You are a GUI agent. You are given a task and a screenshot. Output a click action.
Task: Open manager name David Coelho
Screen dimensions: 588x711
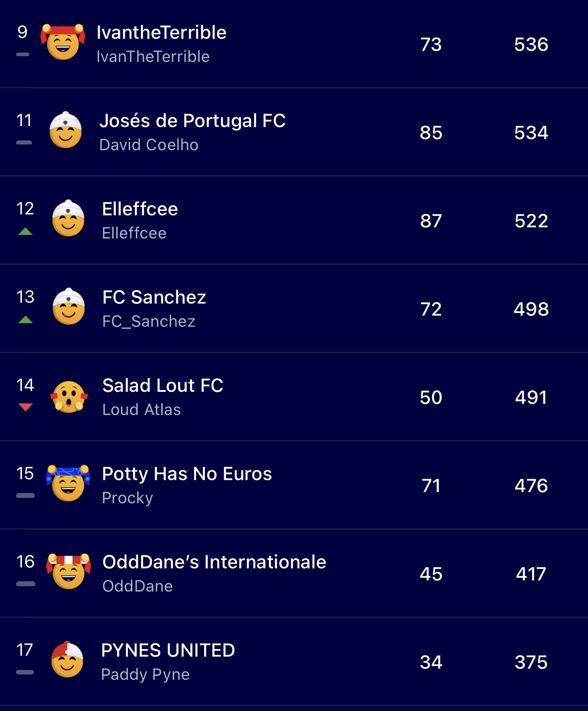[x=149, y=145]
